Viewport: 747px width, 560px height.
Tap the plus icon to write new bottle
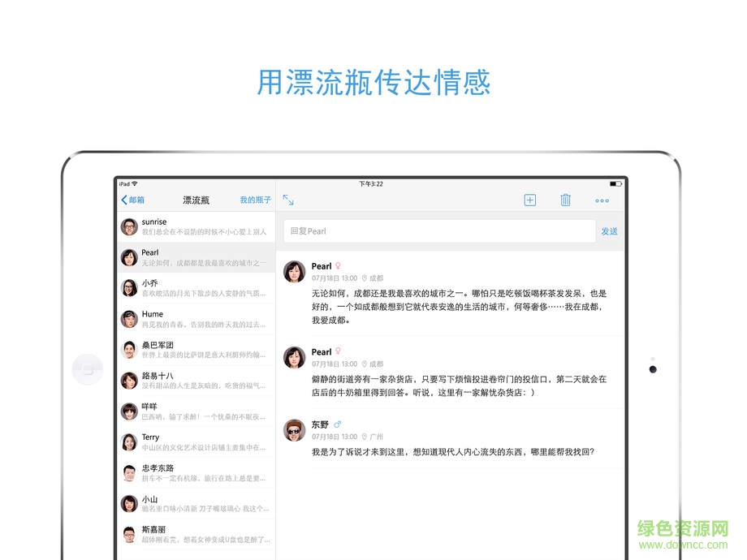pos(529,200)
